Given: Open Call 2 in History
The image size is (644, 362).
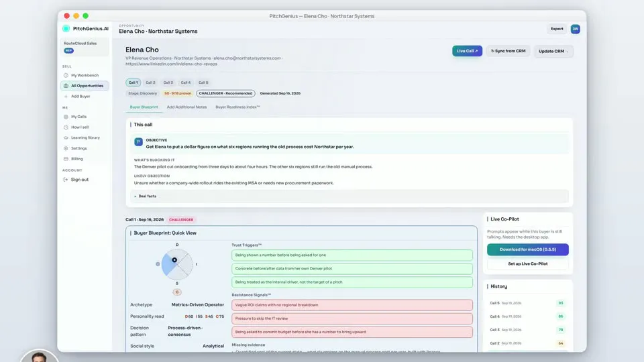Looking at the screenshot, I should pyautogui.click(x=527, y=343).
